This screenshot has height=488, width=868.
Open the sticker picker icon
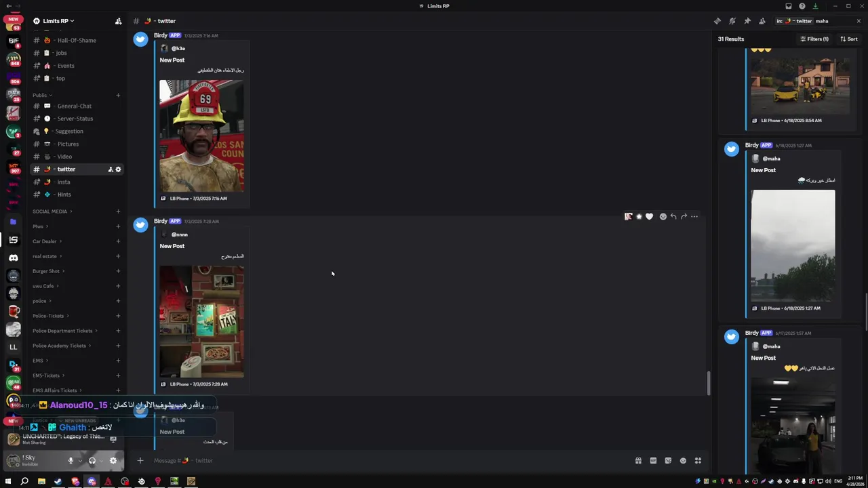point(668,461)
